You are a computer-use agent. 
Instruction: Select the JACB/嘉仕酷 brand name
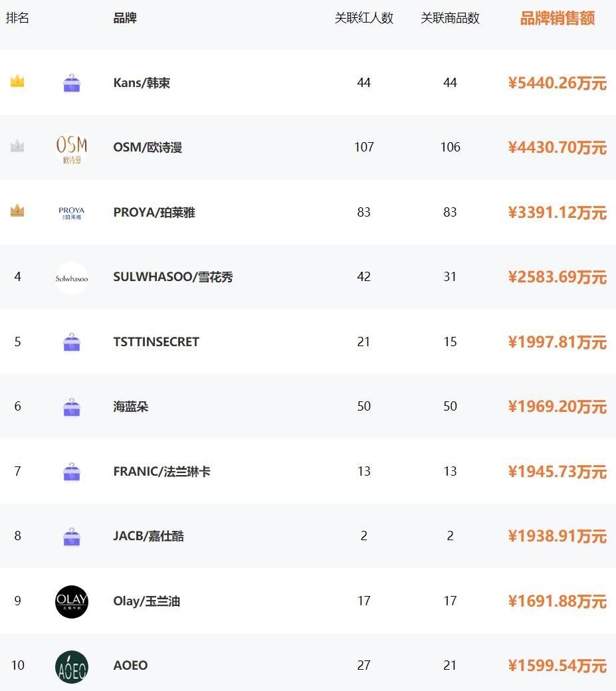point(148,536)
